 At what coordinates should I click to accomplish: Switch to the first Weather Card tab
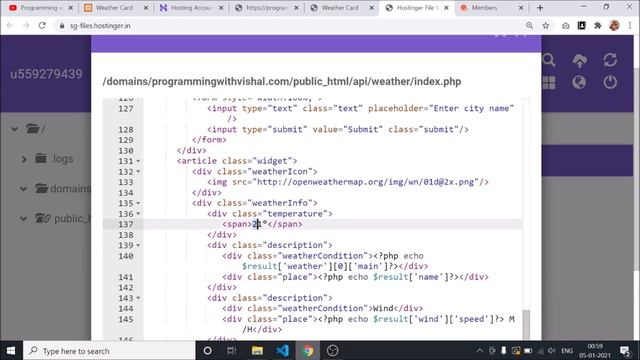[115, 8]
